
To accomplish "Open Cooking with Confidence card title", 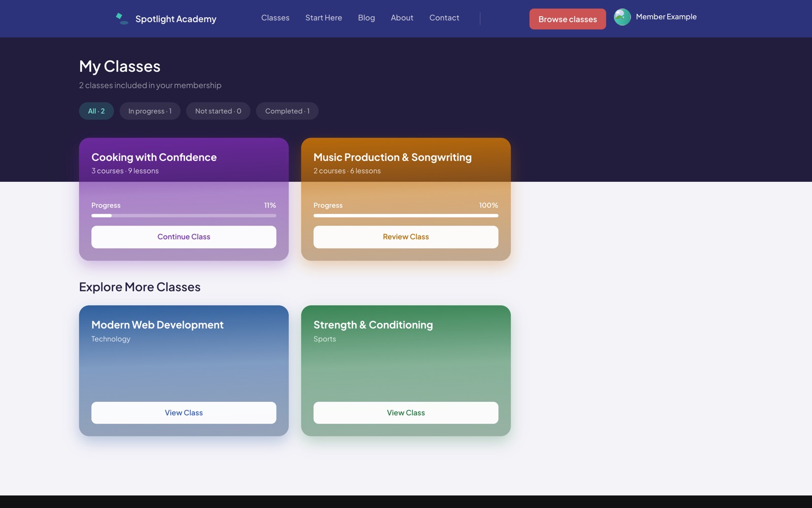I will [154, 157].
